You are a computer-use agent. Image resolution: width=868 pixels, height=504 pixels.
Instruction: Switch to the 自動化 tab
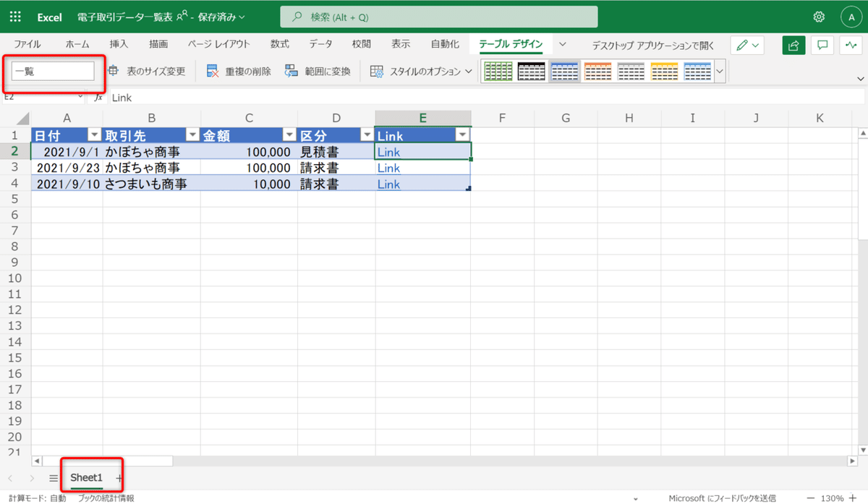pyautogui.click(x=445, y=44)
